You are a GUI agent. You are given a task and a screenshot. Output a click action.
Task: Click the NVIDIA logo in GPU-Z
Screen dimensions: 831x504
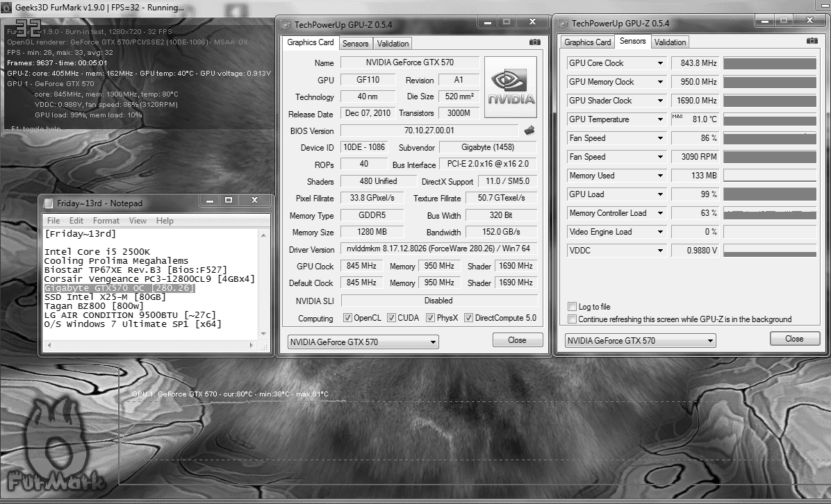[x=511, y=87]
